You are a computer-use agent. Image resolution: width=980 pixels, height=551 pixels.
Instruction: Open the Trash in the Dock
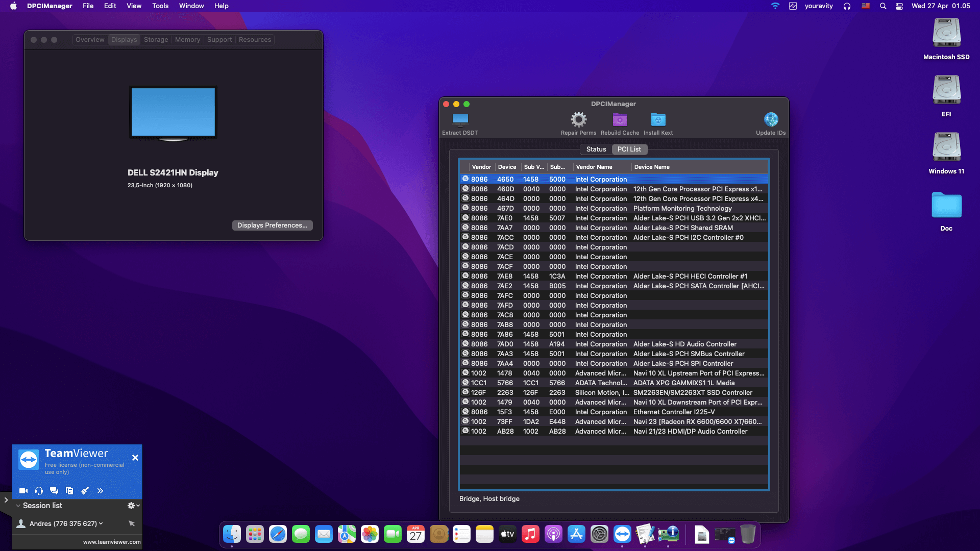coord(748,534)
